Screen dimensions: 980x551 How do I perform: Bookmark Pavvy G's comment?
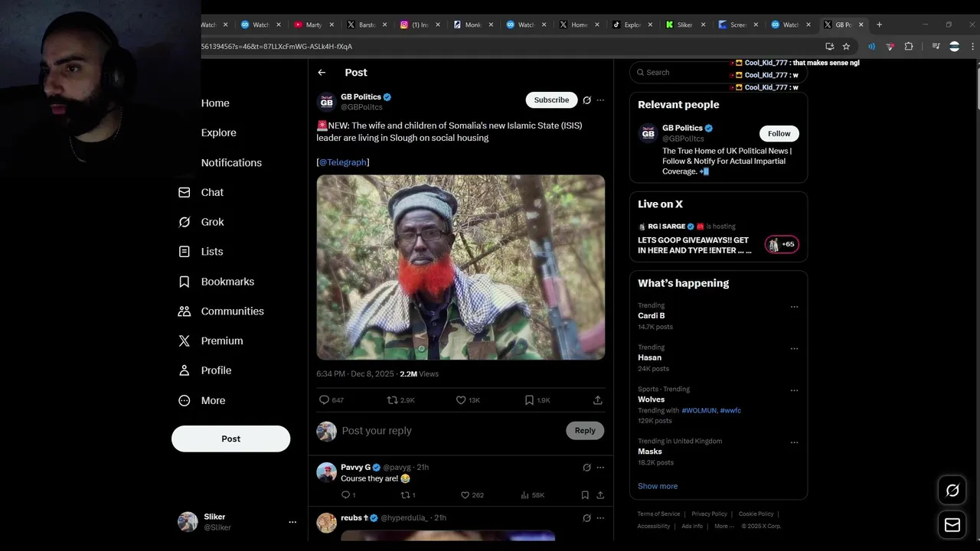click(x=585, y=495)
